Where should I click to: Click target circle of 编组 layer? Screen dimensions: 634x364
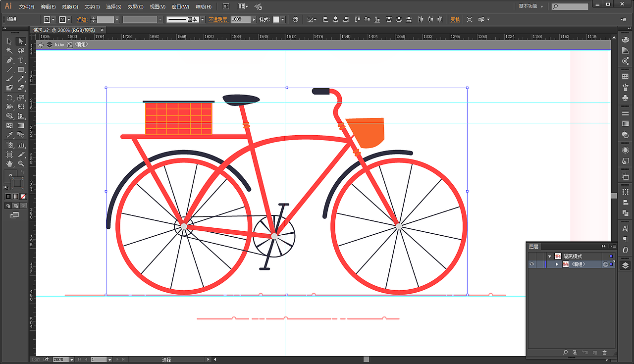click(x=605, y=264)
